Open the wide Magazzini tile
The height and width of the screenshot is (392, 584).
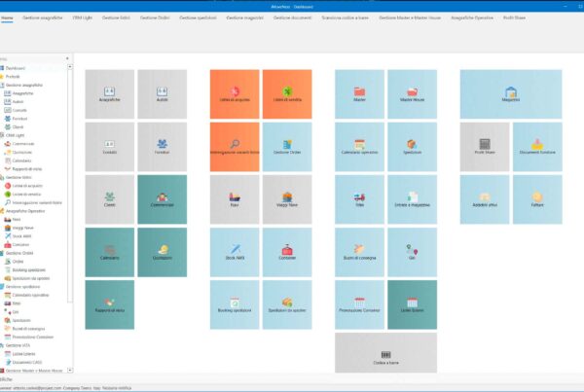tap(511, 94)
